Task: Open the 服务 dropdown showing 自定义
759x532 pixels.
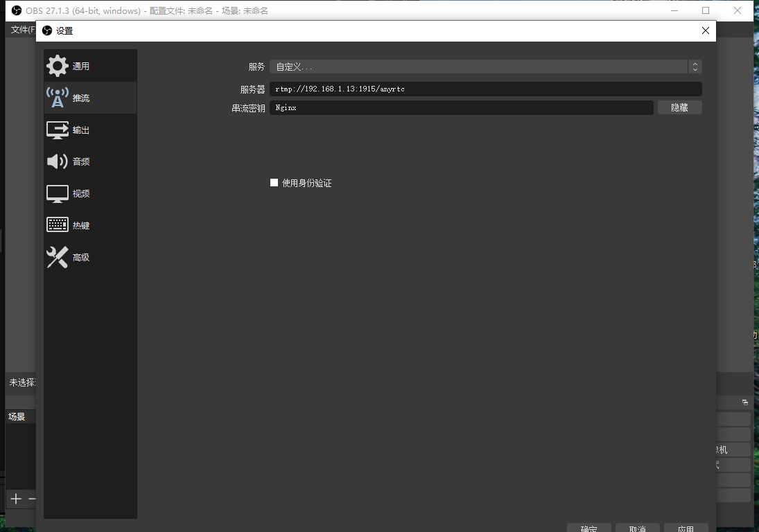Action: 485,66
